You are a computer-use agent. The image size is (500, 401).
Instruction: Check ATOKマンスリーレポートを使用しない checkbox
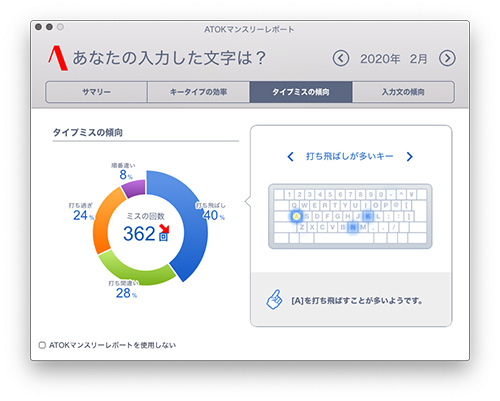point(42,345)
